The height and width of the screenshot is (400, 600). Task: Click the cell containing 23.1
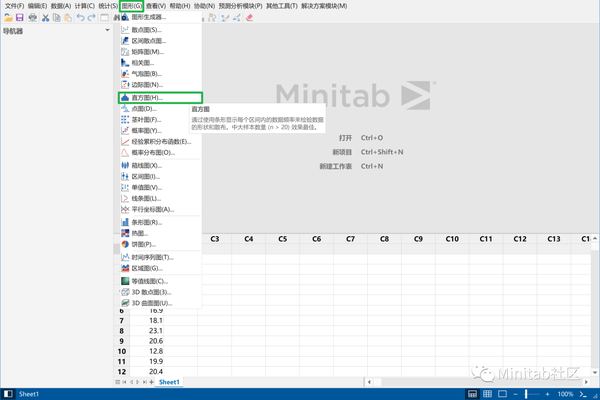pos(147,331)
